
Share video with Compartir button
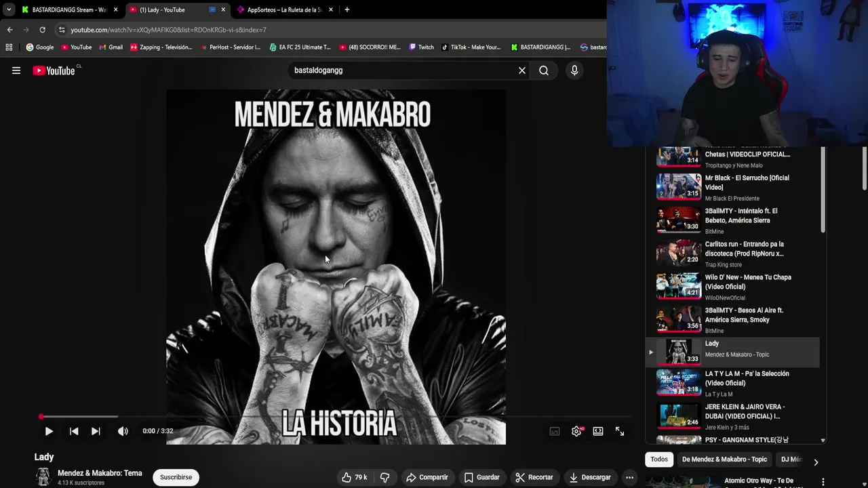(x=427, y=477)
